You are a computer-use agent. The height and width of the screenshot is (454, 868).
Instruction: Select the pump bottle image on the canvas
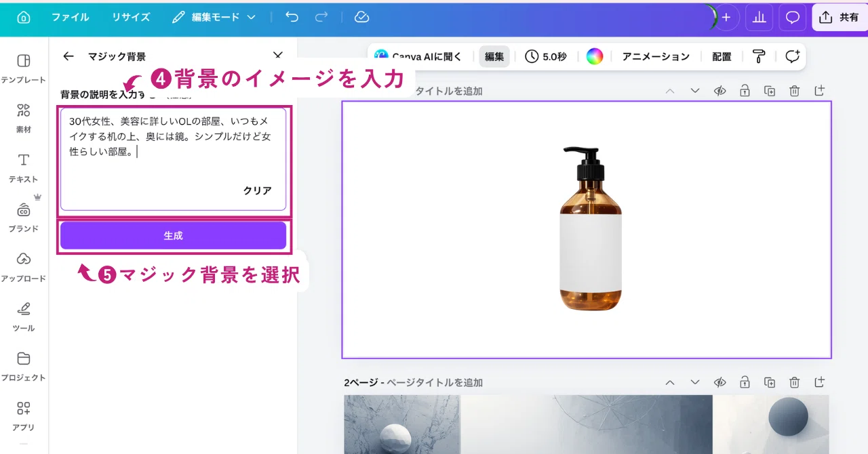click(x=591, y=229)
